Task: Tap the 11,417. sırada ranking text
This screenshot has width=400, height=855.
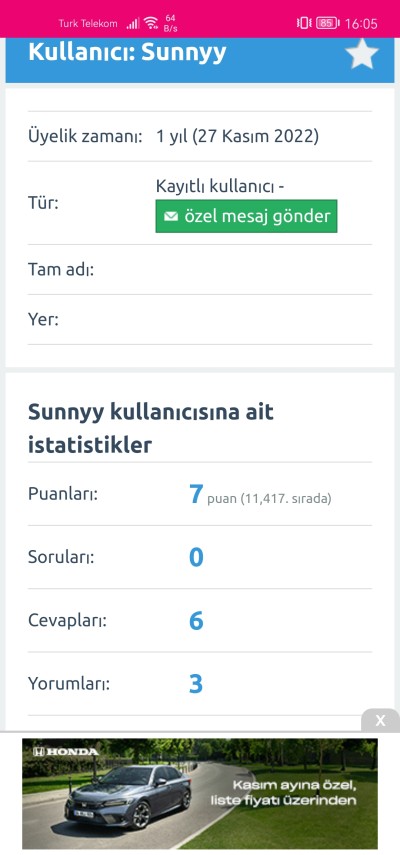Action: point(286,498)
